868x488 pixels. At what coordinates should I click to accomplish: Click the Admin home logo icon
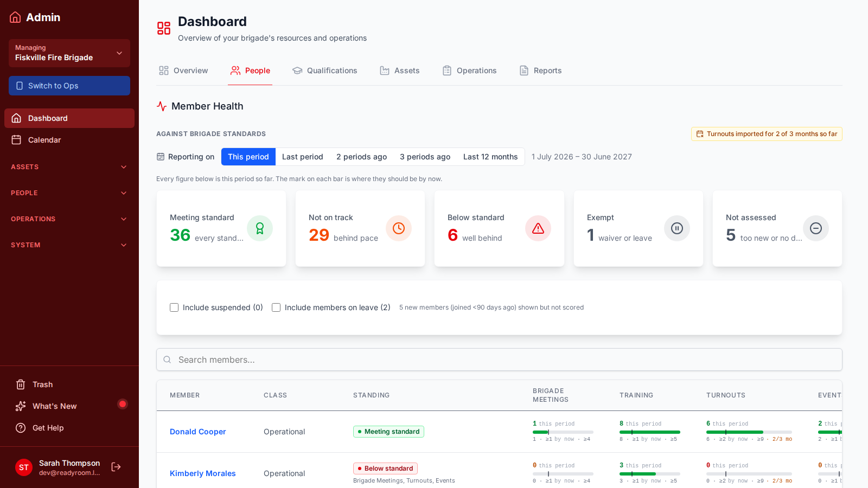point(16,17)
